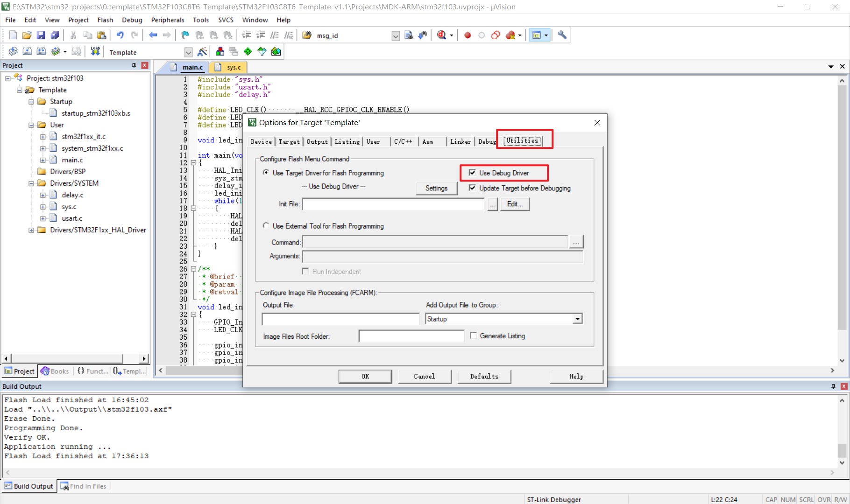The width and height of the screenshot is (850, 504).
Task: Start debug session magnifier icon
Action: pos(441,35)
